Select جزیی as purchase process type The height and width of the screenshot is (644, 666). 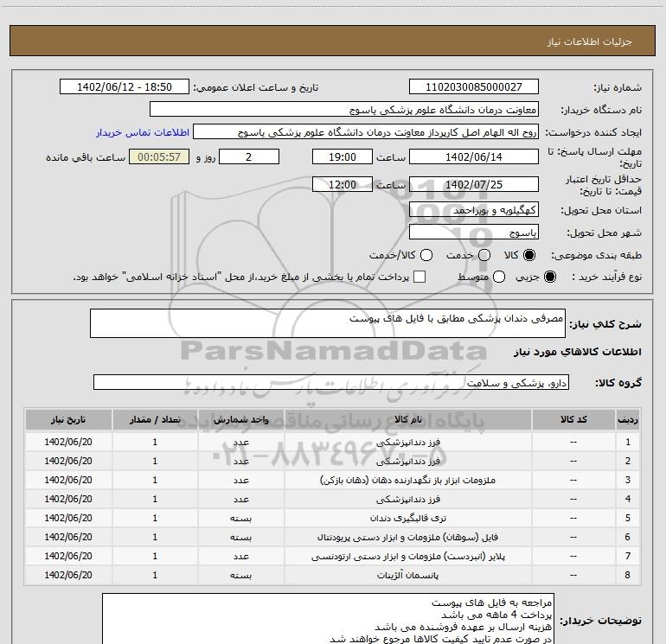[x=552, y=277]
